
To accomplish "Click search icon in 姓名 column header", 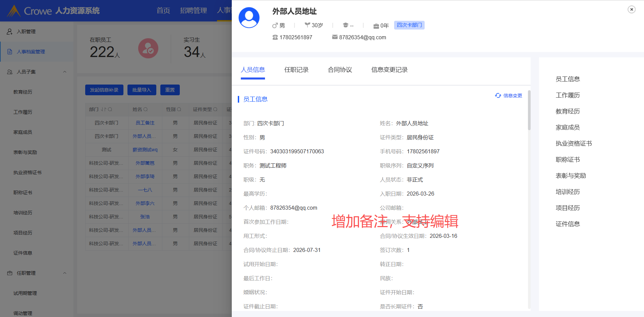I will pyautogui.click(x=146, y=109).
